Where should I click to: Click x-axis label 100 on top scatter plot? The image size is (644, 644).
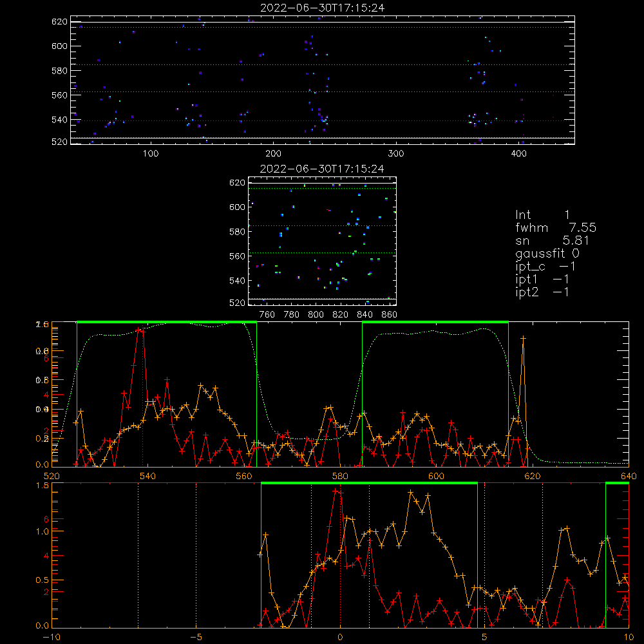pyautogui.click(x=151, y=153)
